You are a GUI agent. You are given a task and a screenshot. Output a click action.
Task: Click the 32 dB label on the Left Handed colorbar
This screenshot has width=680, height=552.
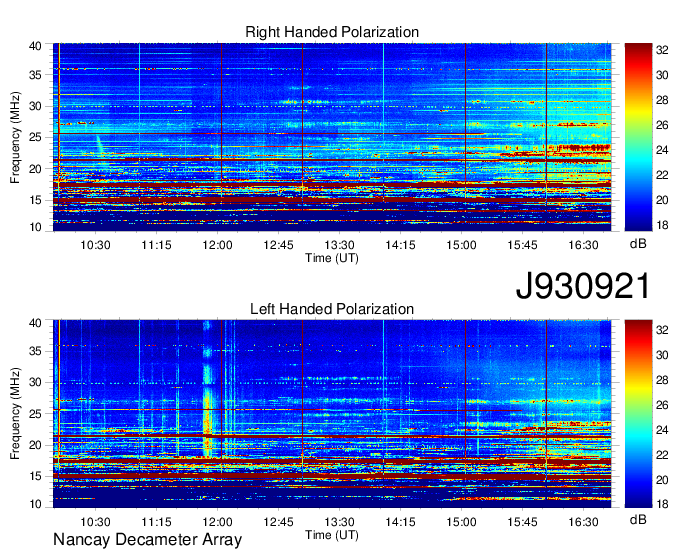click(662, 330)
